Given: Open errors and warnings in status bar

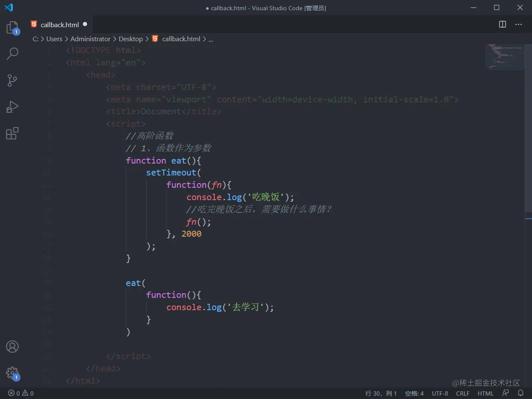Looking at the screenshot, I should [21, 393].
